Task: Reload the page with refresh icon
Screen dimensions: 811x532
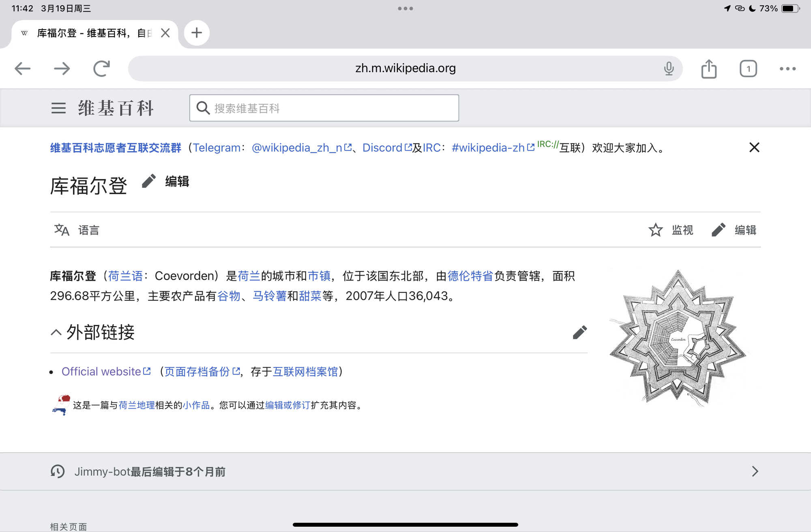Action: 101,68
